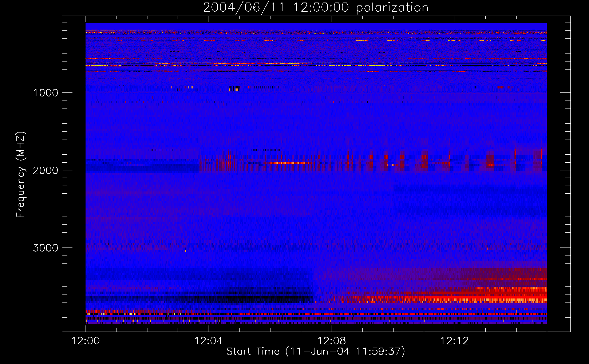Select the "Frequency (MHZ)" axis label

(x=21, y=175)
